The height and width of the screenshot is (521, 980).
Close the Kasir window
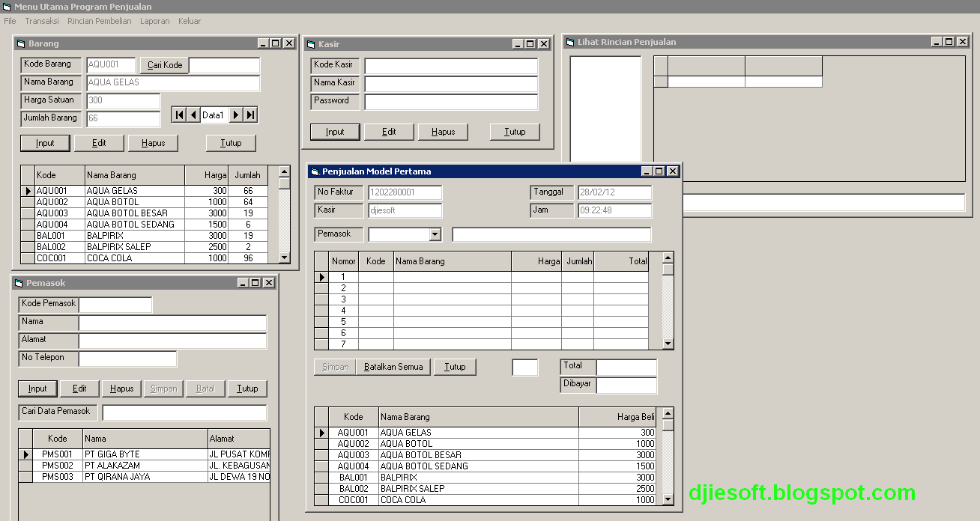[544, 44]
